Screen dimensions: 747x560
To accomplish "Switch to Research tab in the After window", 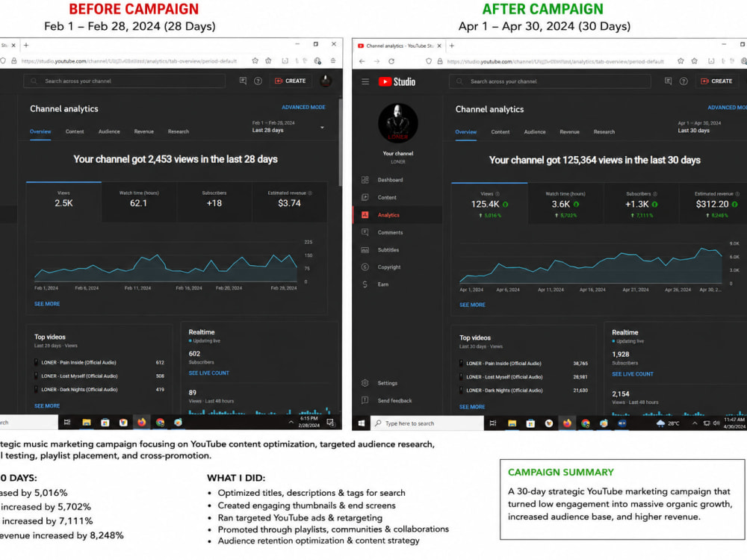I will (x=604, y=132).
